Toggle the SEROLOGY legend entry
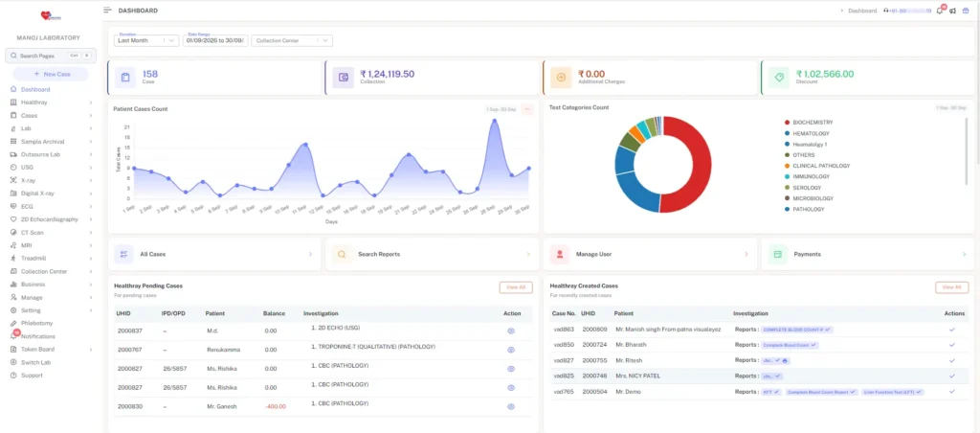Viewport: 980px width, 433px height. click(803, 188)
